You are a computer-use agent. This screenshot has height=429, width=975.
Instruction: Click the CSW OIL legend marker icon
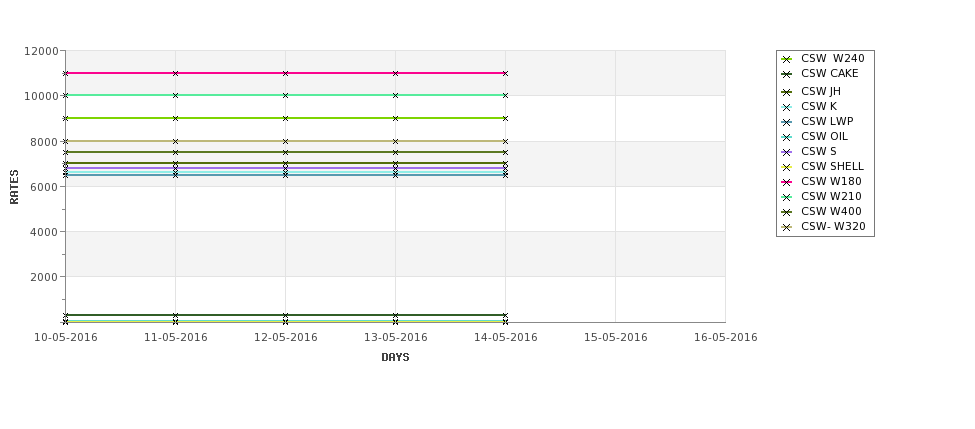[x=787, y=137]
